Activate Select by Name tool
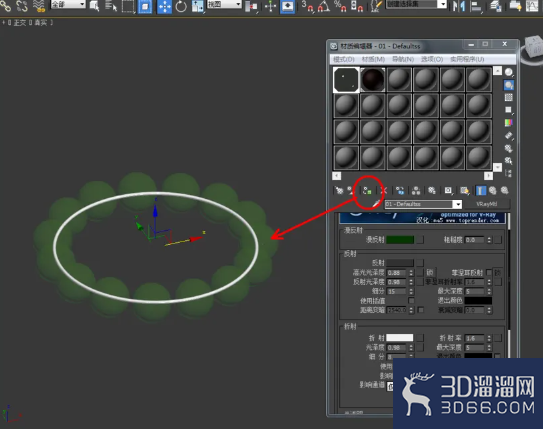Viewport: 543px width, 429px height. [x=111, y=6]
